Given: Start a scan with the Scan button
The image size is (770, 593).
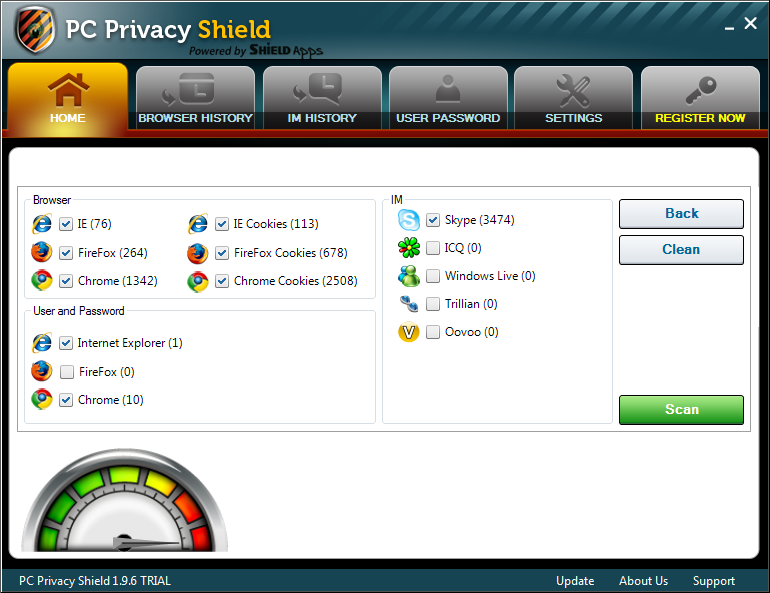Looking at the screenshot, I should tap(681, 409).
